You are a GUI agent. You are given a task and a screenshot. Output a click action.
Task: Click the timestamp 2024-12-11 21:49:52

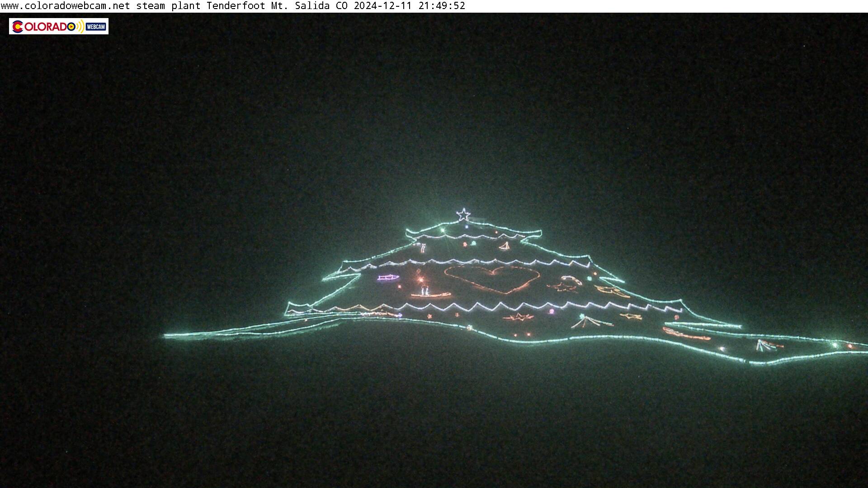[409, 6]
